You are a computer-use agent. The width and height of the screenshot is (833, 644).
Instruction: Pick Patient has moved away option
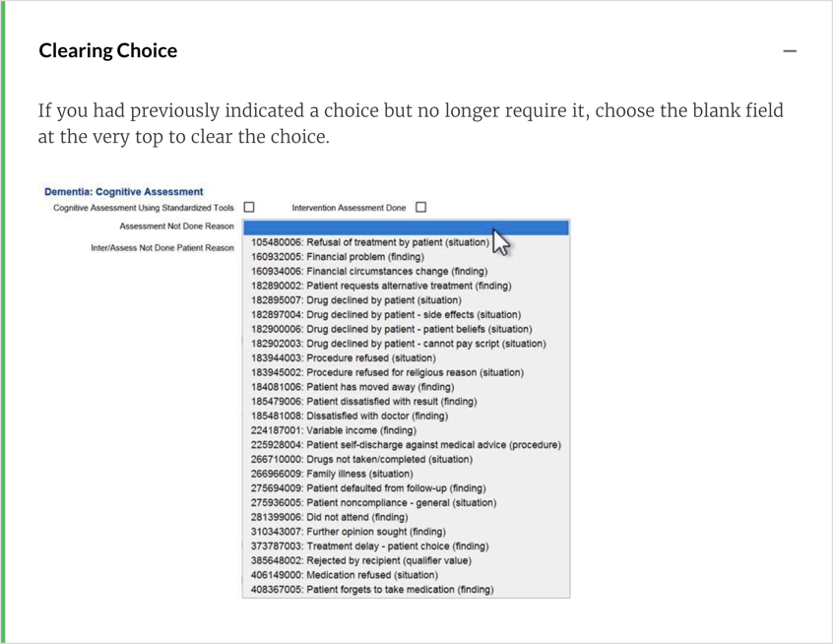352,387
